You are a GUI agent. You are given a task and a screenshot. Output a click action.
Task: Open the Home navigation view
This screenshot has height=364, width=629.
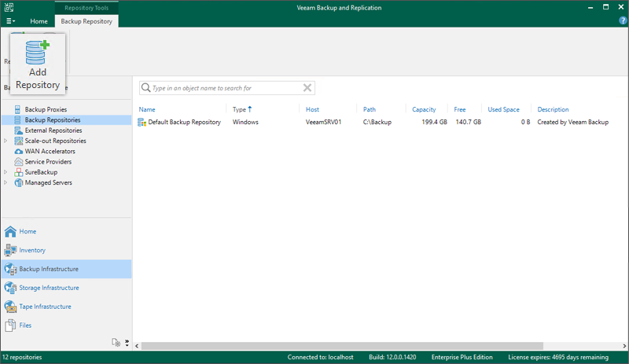tap(66, 231)
